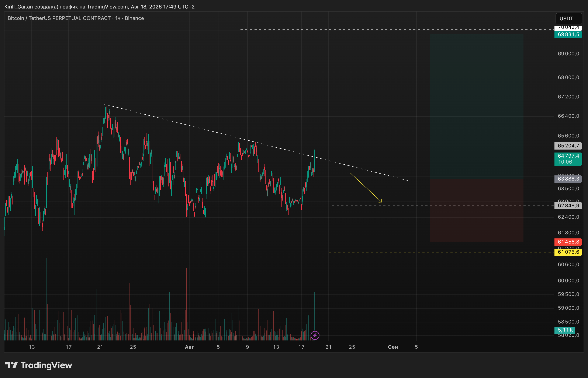Click the 58 500,0 price axis tick
Screen dimensions: 588x378
click(568, 322)
